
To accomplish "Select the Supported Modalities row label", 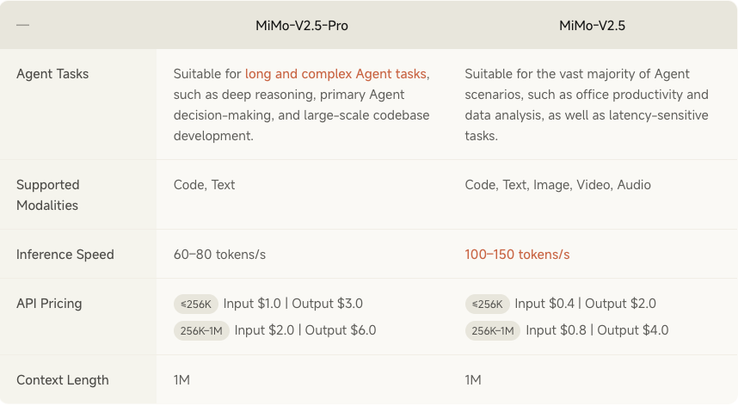I will [48, 195].
